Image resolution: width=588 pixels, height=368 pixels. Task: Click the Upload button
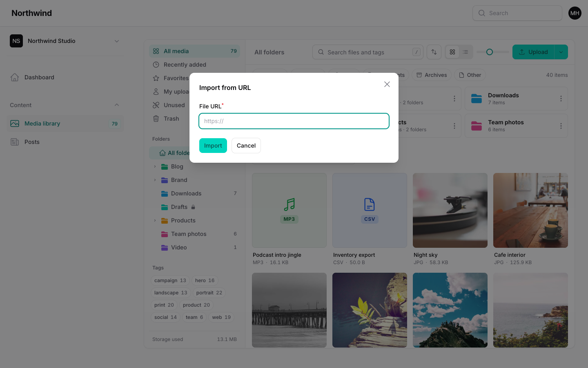tap(533, 52)
